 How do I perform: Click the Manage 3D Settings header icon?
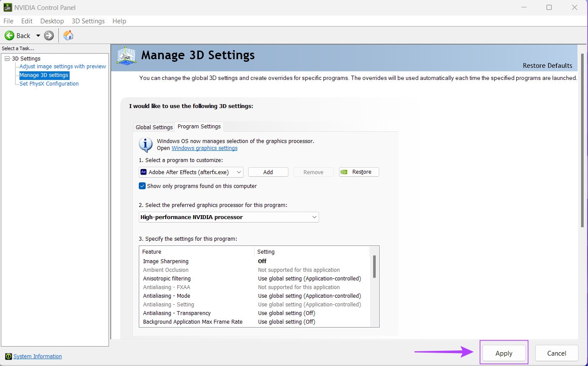[127, 56]
